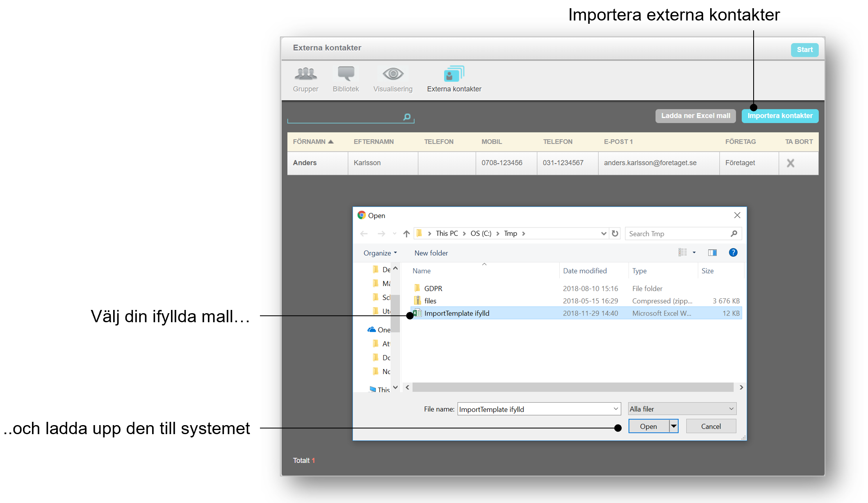Click the Importera kontakter button
The height and width of the screenshot is (503, 868).
(x=780, y=116)
